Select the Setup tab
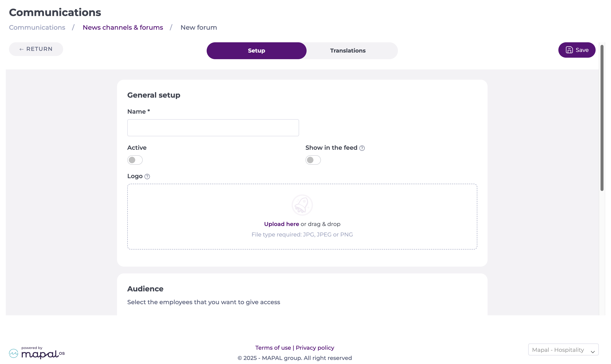The height and width of the screenshot is (364, 611). click(256, 51)
